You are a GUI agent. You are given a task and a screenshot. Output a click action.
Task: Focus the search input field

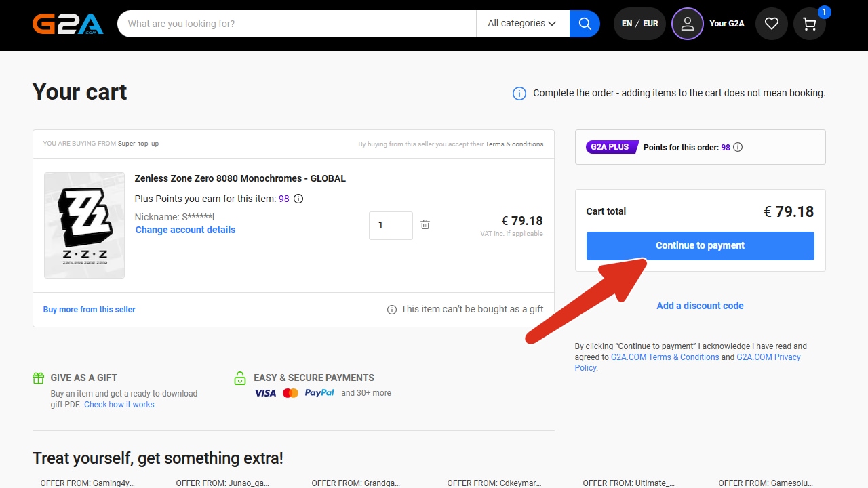tap(297, 24)
